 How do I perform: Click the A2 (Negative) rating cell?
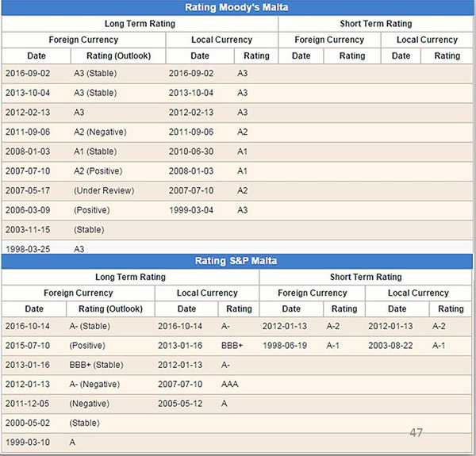[x=100, y=132]
